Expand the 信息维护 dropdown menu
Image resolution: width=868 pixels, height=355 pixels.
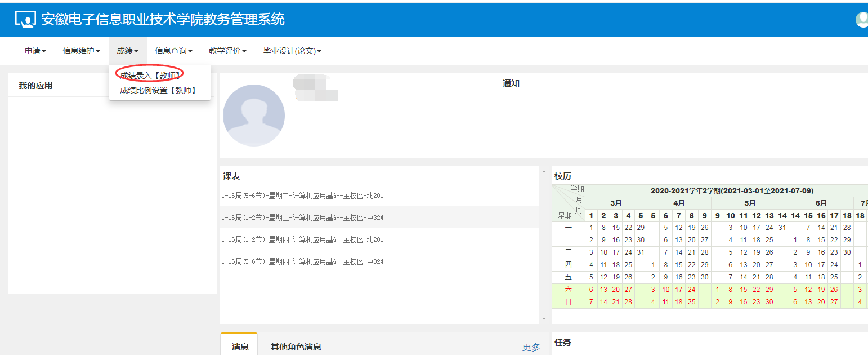coord(81,51)
